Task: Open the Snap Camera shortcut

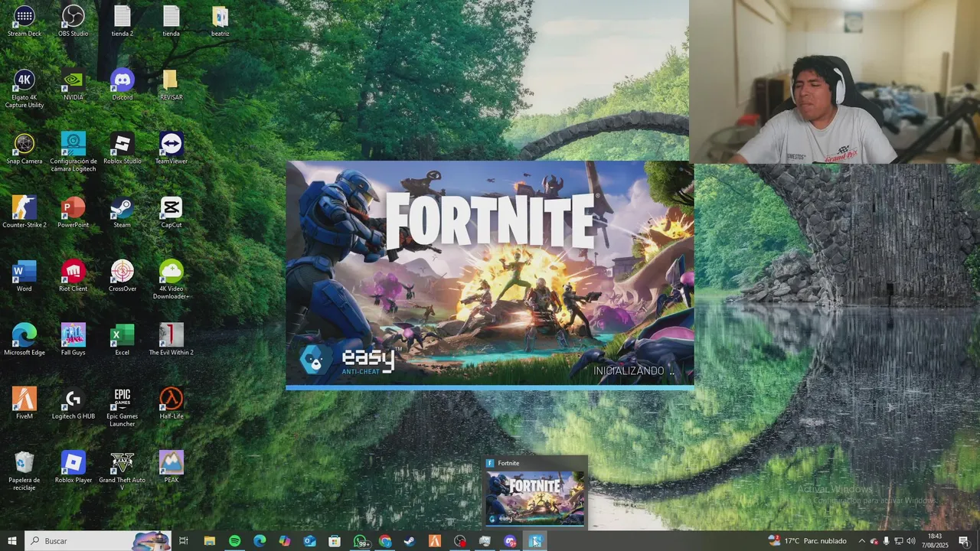Action: [24, 148]
